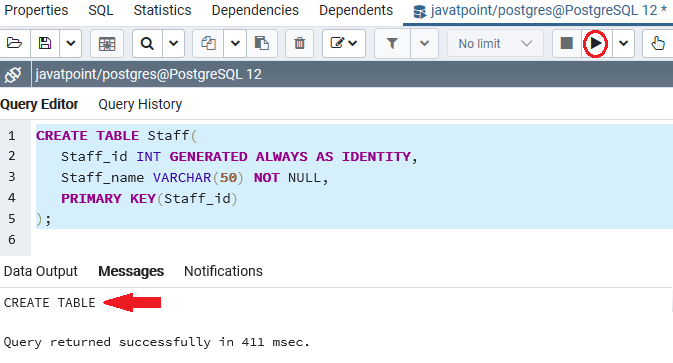Open the No limit rows combo box
673x363 pixels.
pyautogui.click(x=495, y=43)
